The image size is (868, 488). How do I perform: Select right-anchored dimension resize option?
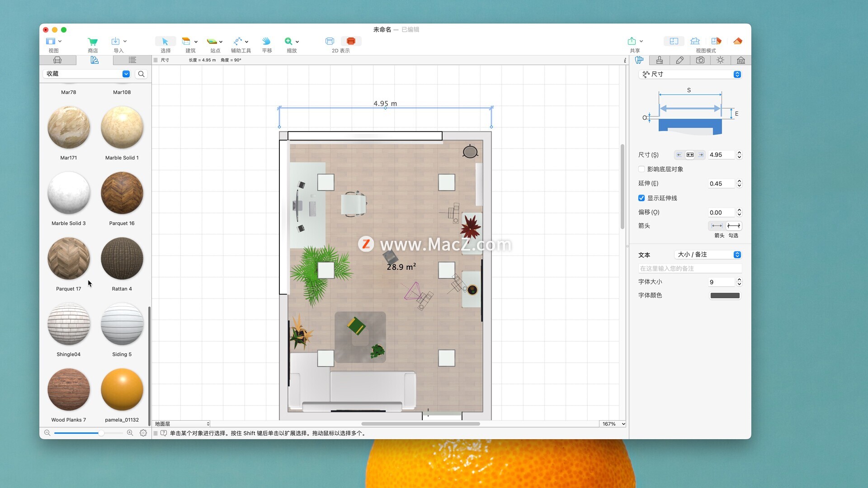coord(701,155)
